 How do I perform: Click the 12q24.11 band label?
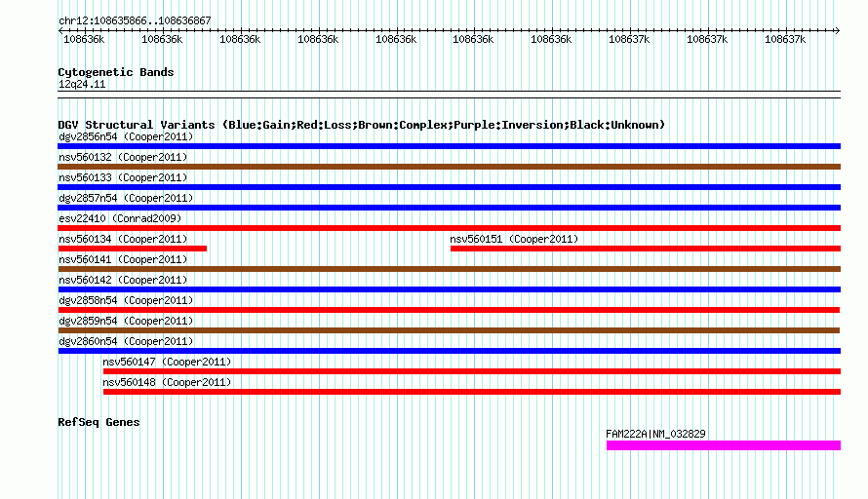(x=81, y=84)
